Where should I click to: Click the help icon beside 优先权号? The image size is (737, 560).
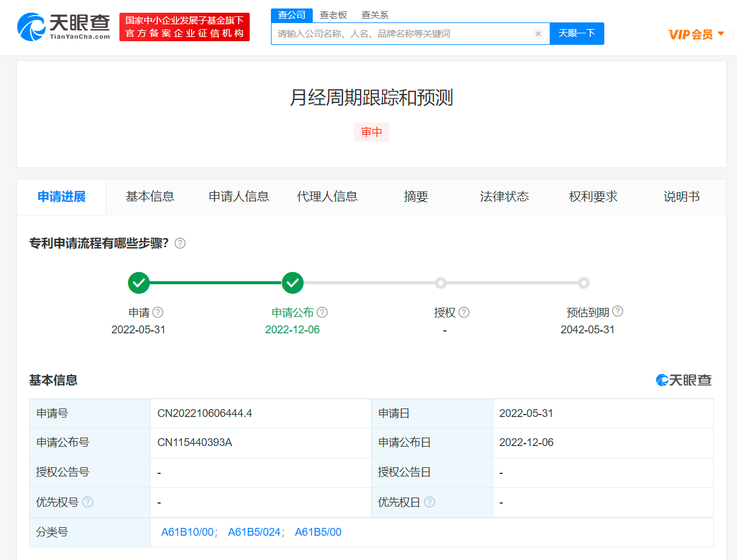click(88, 502)
